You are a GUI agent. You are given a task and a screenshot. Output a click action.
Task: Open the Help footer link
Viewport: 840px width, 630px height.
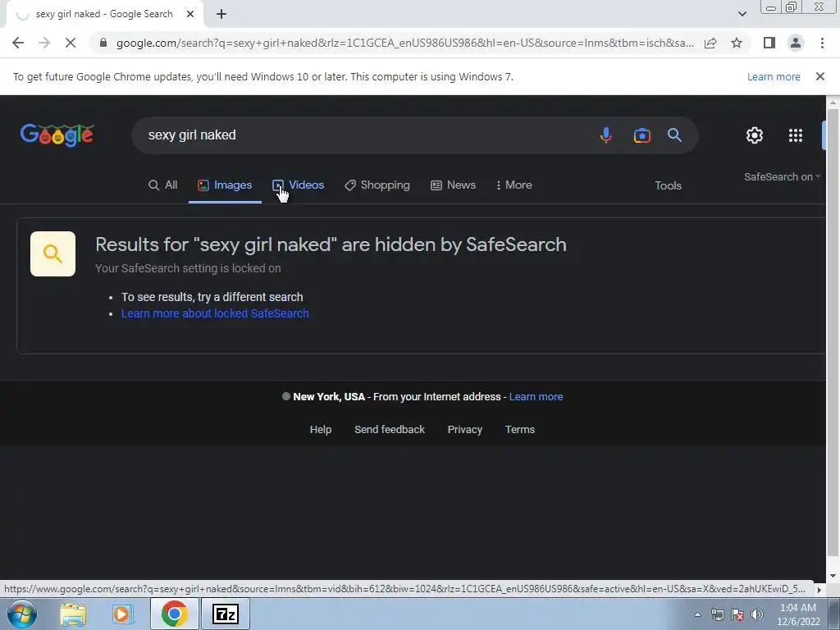pos(321,430)
